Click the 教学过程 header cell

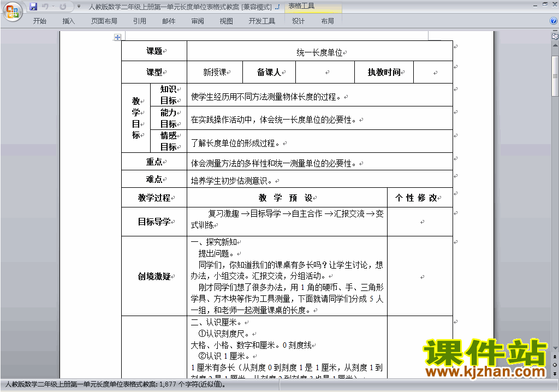point(154,198)
